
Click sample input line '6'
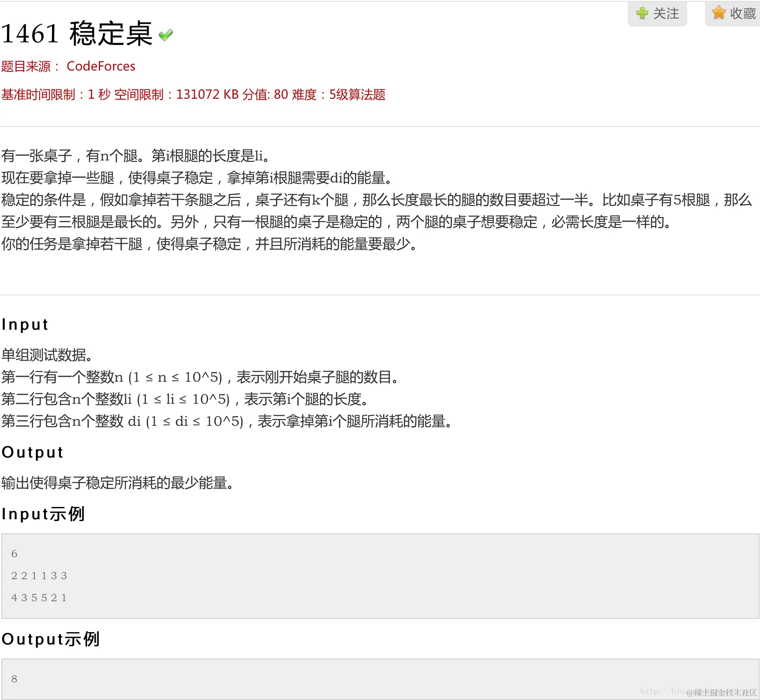15,554
